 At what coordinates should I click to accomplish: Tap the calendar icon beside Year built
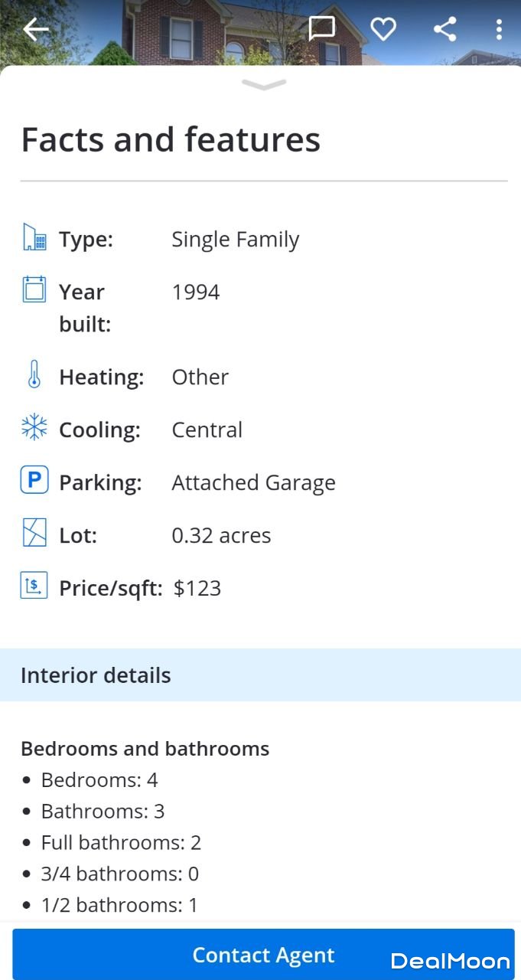34,290
